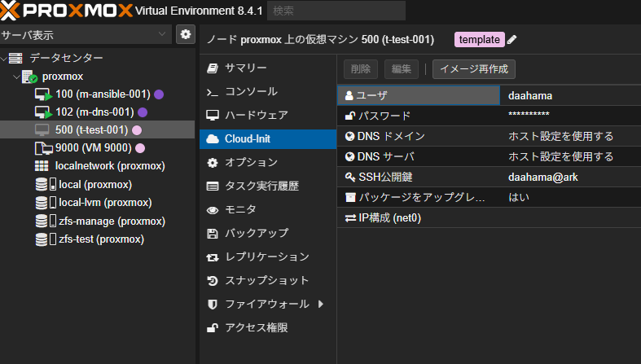
Task: Click the user icon in the ユーザ row
Action: coord(349,95)
